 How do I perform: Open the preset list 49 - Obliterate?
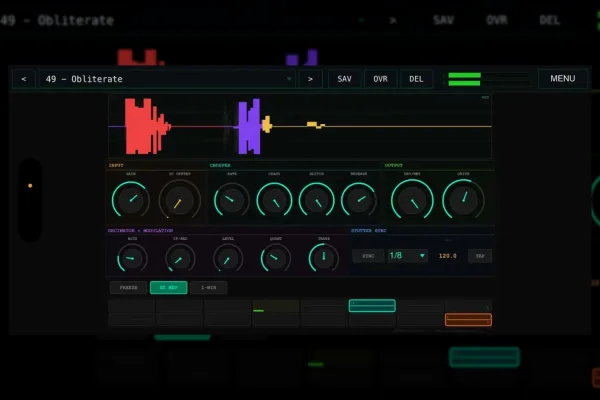167,79
